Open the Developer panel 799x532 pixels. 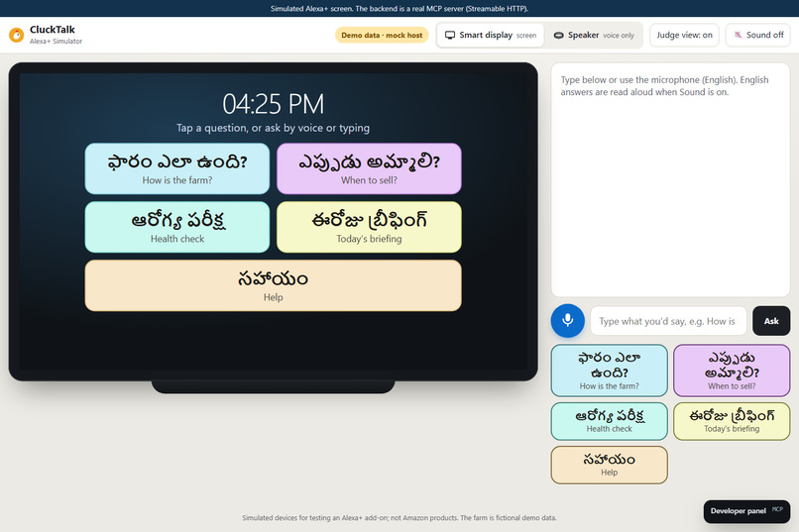point(746,511)
